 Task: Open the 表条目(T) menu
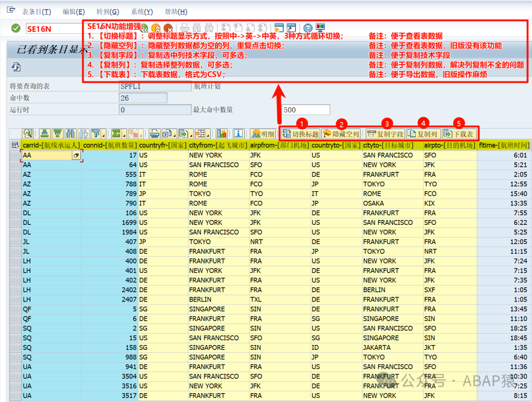point(36,12)
